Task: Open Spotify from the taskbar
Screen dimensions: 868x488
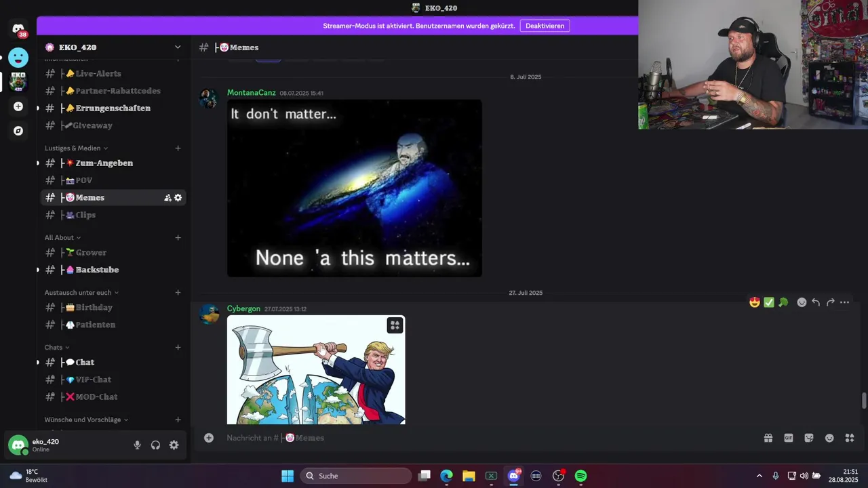Action: tap(581, 476)
